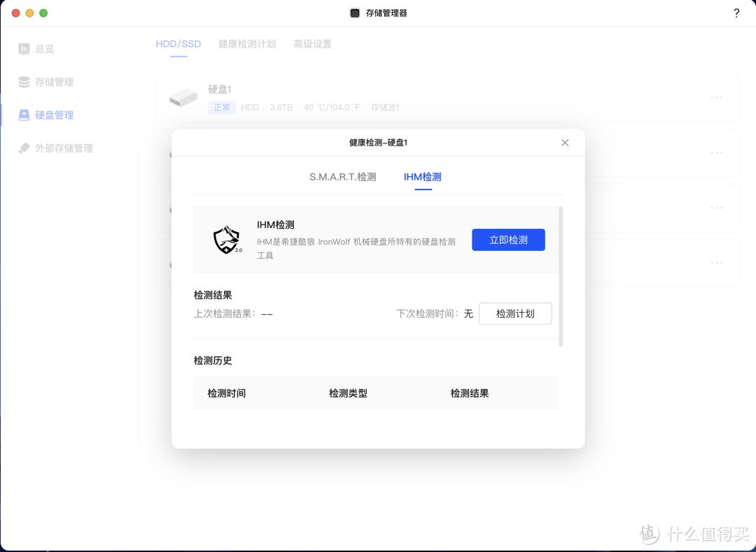Select the IHM检测 tab
This screenshot has width=756, height=552.
pos(422,177)
